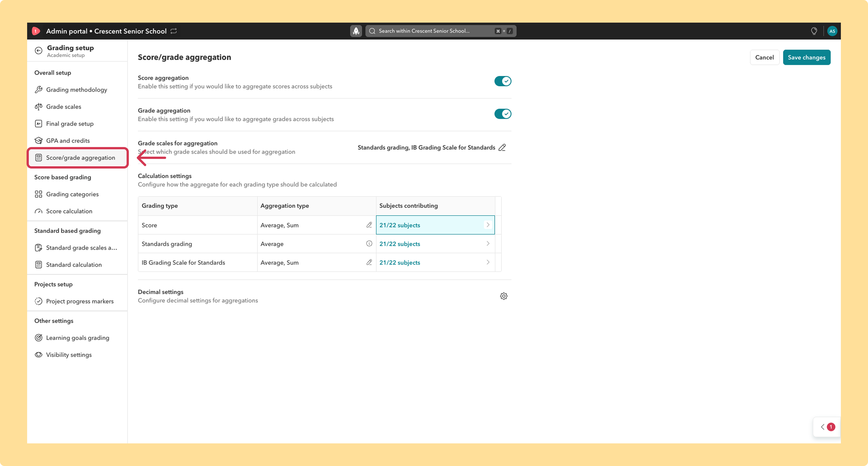Image resolution: width=868 pixels, height=466 pixels.
Task: Click the keyboard shortcut hint badge
Action: pyautogui.click(x=504, y=31)
